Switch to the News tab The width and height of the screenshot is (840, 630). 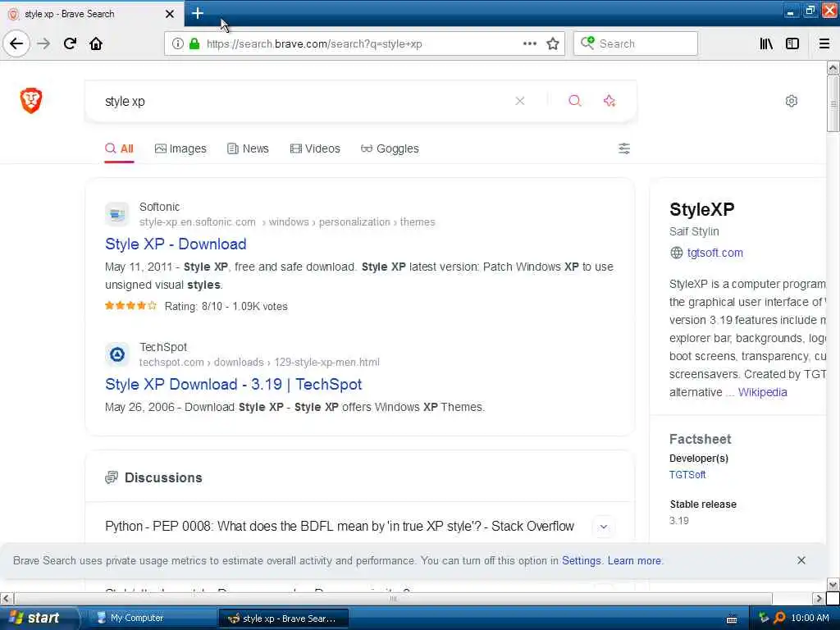click(248, 148)
